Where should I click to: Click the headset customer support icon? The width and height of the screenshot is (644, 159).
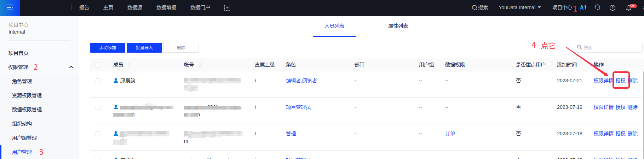coord(597,8)
